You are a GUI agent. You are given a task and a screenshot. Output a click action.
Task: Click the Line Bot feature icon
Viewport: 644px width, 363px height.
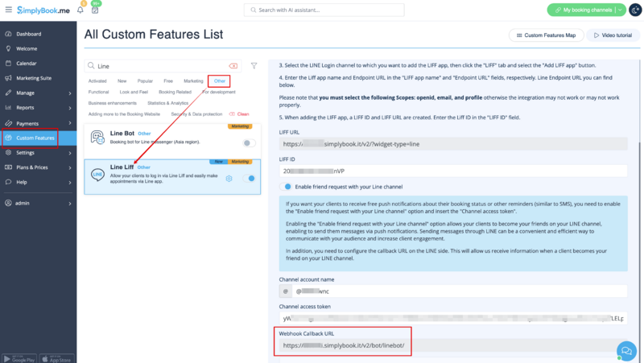(x=97, y=137)
